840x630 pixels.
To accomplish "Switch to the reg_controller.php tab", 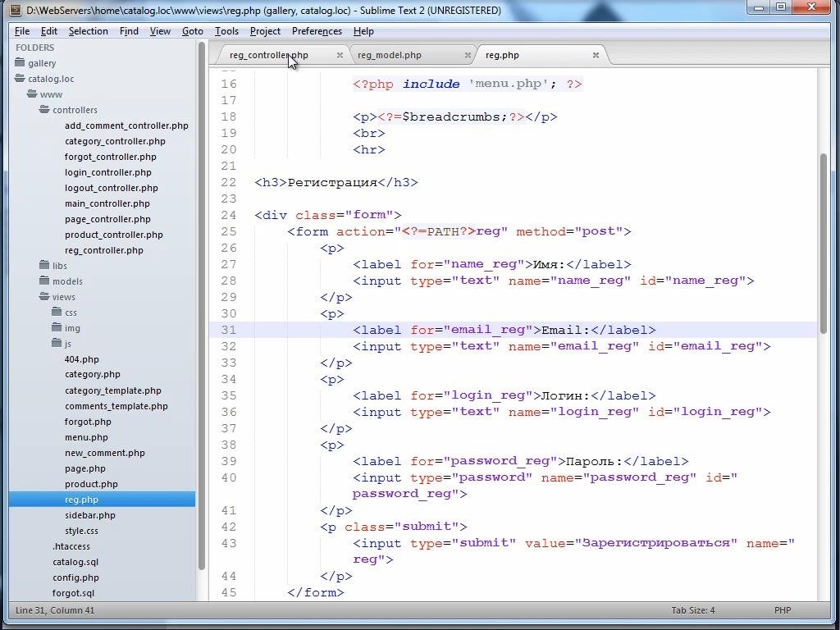I will click(x=269, y=55).
